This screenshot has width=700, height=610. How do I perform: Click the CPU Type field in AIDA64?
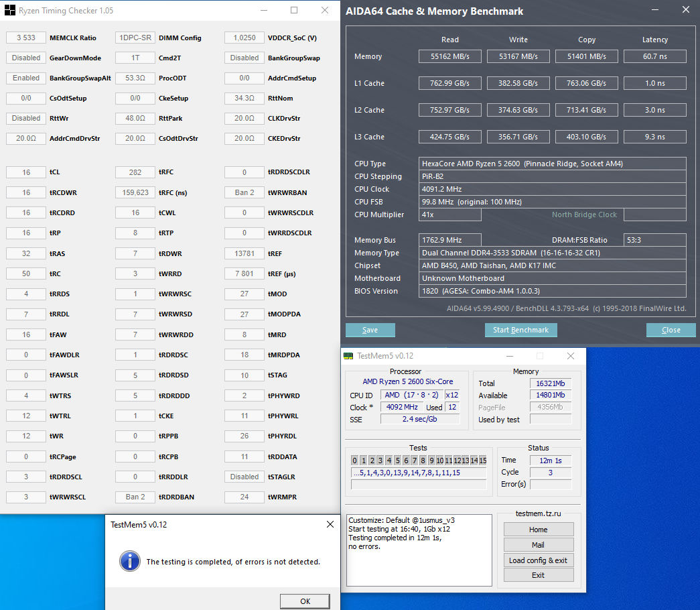coord(552,164)
